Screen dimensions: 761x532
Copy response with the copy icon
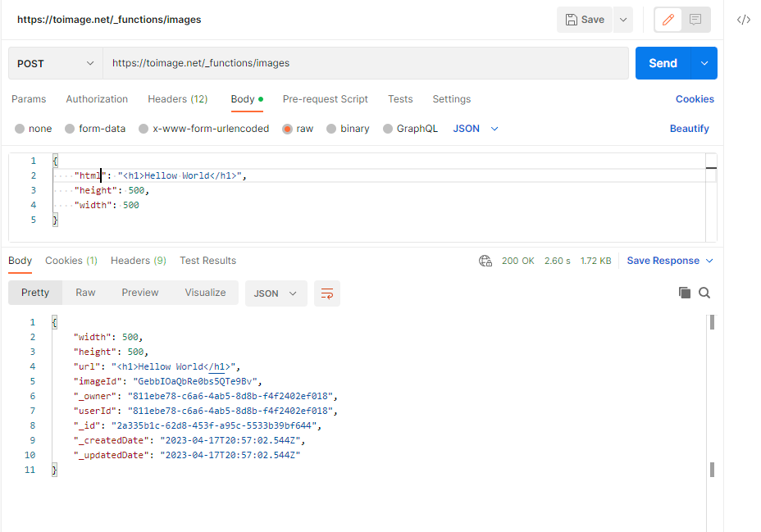pyautogui.click(x=685, y=293)
